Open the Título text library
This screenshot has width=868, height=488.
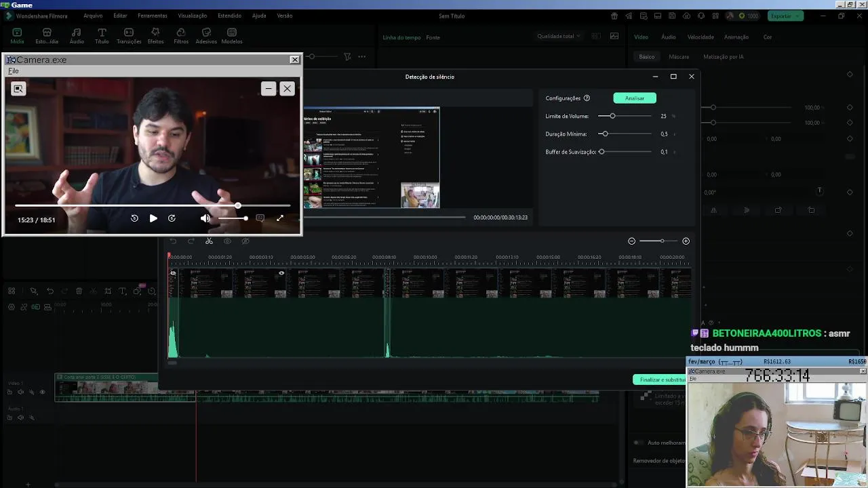pyautogui.click(x=102, y=36)
